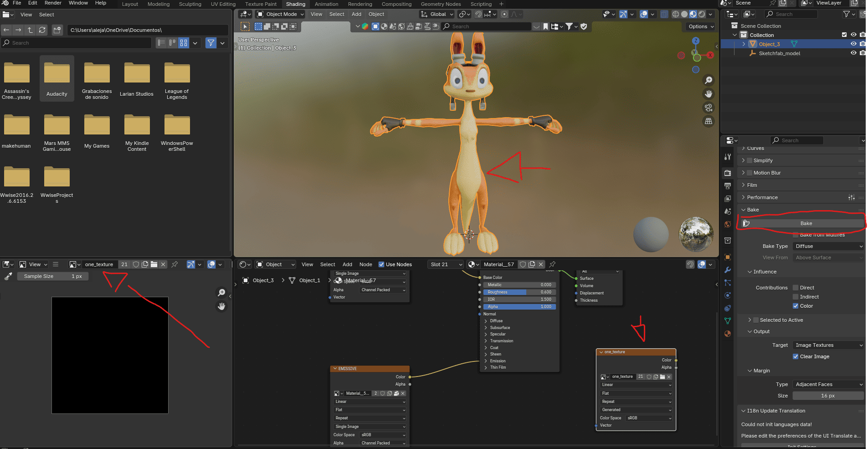Click the pan hand icon in the 3D viewport
Screen dimensions: 868x449
[709, 94]
